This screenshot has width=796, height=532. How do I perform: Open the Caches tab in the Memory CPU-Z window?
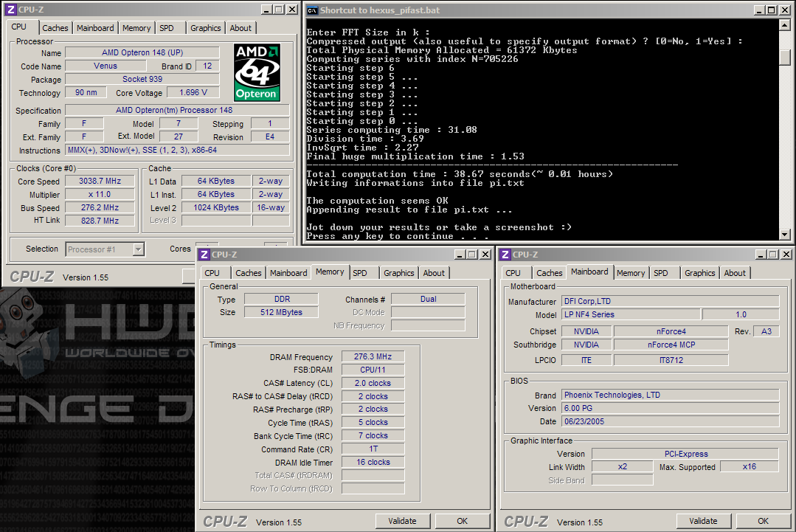tap(248, 272)
